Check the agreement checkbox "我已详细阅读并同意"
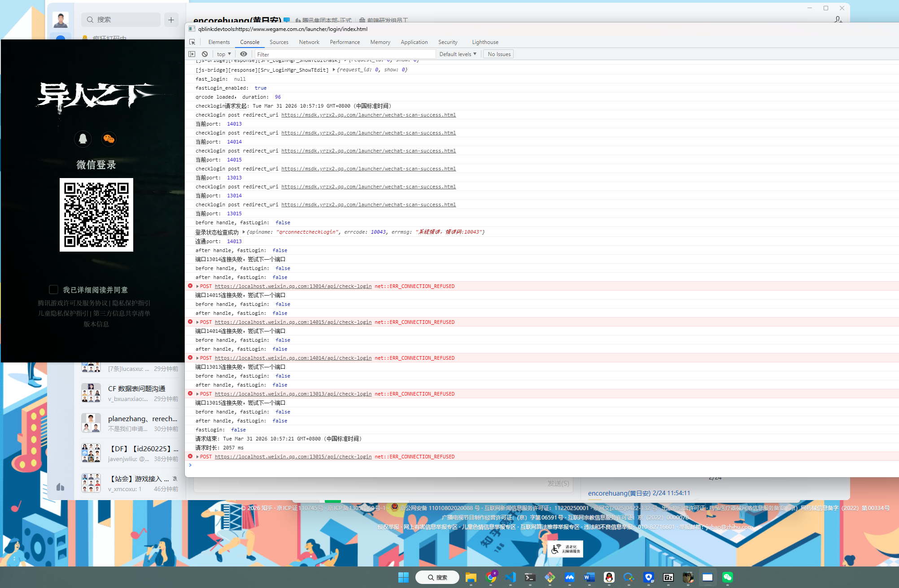This screenshot has height=588, width=899. (x=53, y=290)
